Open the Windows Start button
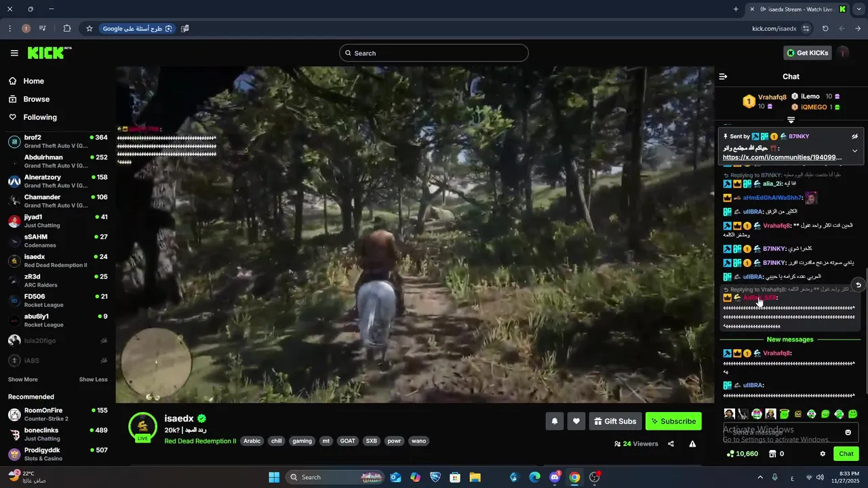 click(x=274, y=477)
